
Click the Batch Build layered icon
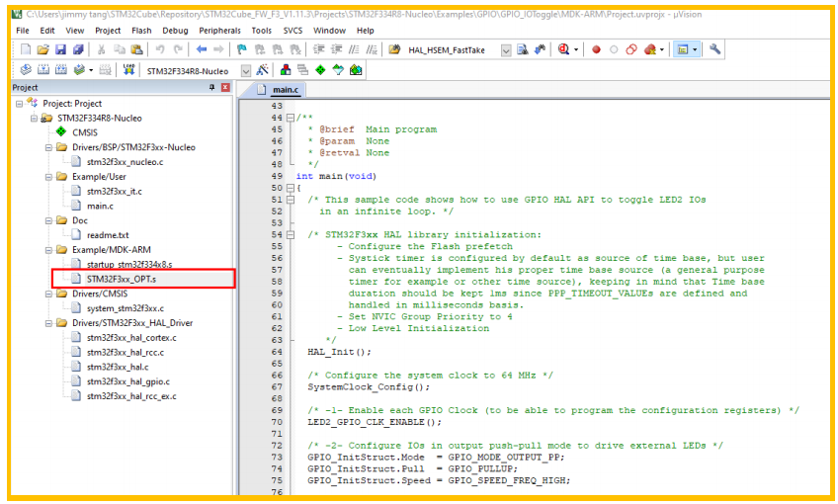point(79,70)
